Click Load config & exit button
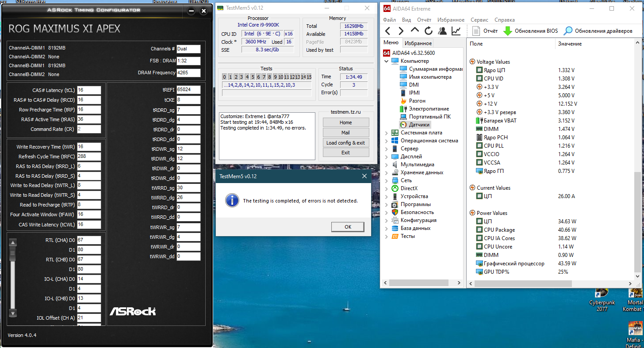The height and width of the screenshot is (348, 644). click(x=346, y=143)
